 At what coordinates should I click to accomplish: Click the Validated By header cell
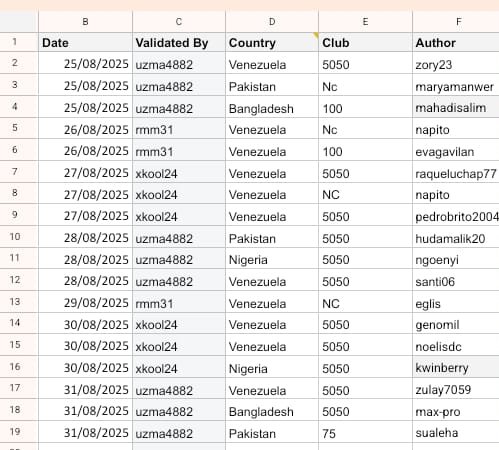(x=179, y=42)
